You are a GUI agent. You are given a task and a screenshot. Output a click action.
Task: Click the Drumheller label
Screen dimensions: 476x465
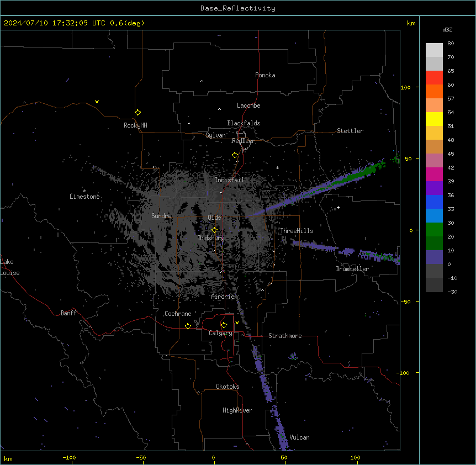click(352, 269)
